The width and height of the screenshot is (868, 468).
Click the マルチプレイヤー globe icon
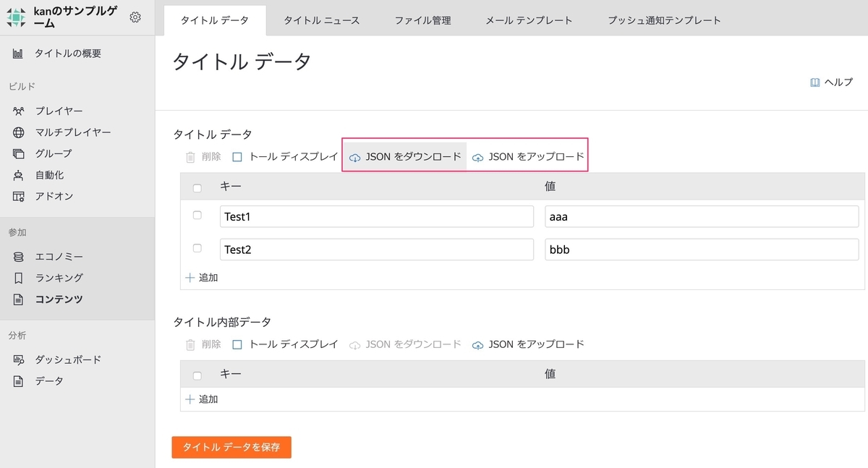point(19,132)
